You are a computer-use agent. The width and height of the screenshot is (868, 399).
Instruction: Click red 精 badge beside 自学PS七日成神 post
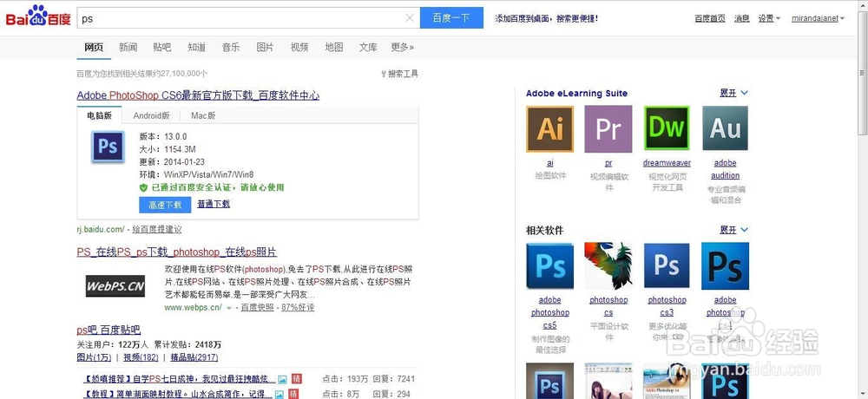tap(296, 380)
